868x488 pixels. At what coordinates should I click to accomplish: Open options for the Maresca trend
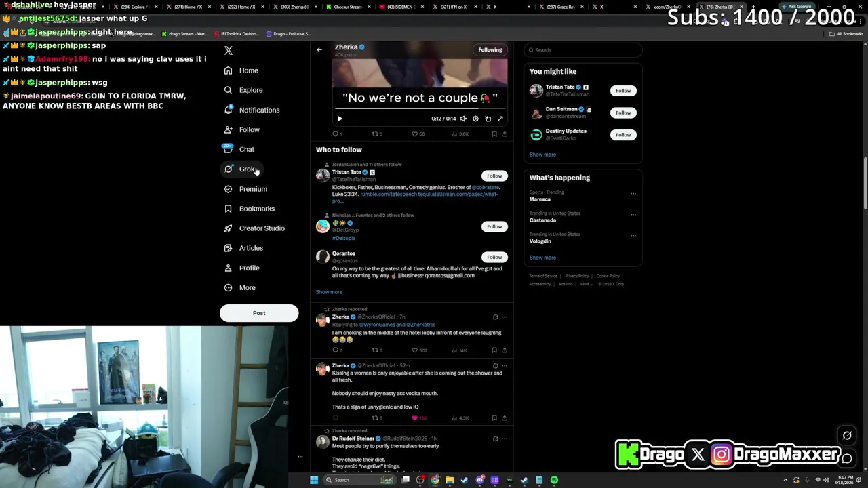click(x=633, y=193)
